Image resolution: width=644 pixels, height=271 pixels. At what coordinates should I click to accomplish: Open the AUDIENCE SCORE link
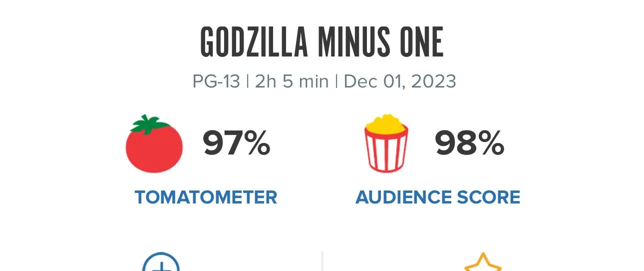click(x=438, y=197)
